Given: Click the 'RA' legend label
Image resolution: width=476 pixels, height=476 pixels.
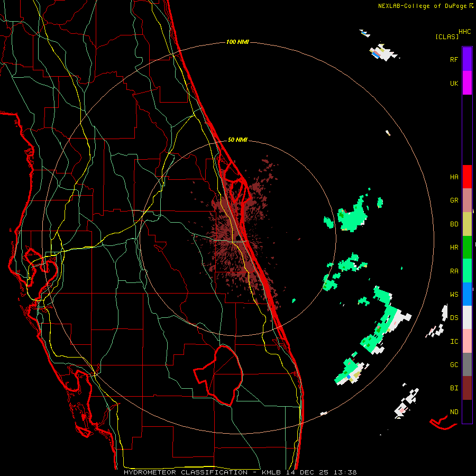Looking at the screenshot, I should [454, 271].
